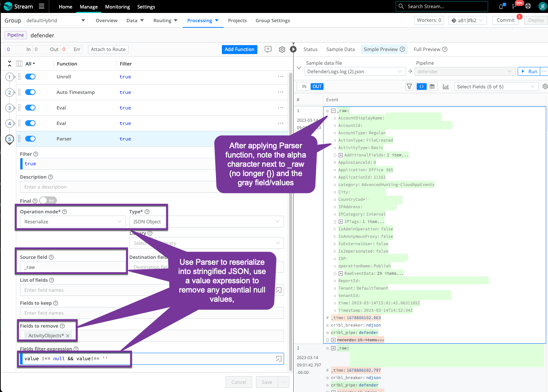548x392 pixels.
Task: Switch the Final toggle to Yes
Action: [x=48, y=200]
